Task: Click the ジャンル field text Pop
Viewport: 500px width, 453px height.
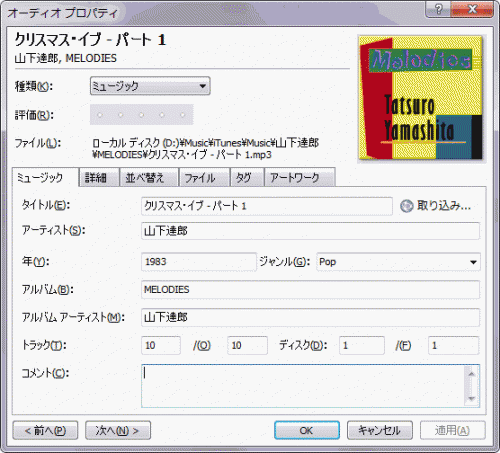Action: [327, 262]
